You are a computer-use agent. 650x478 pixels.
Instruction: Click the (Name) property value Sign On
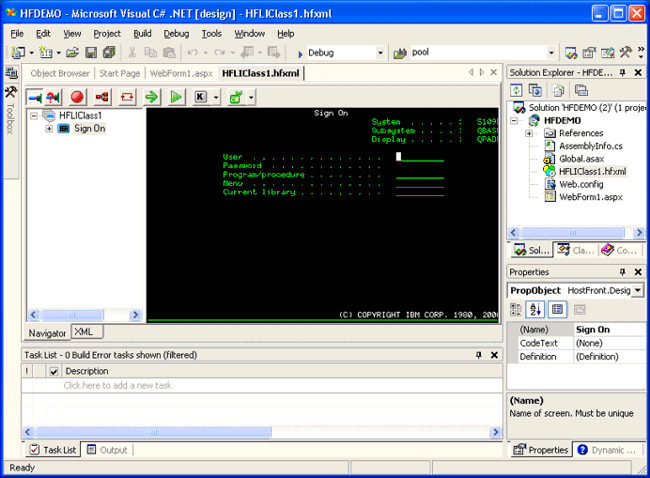coord(593,330)
